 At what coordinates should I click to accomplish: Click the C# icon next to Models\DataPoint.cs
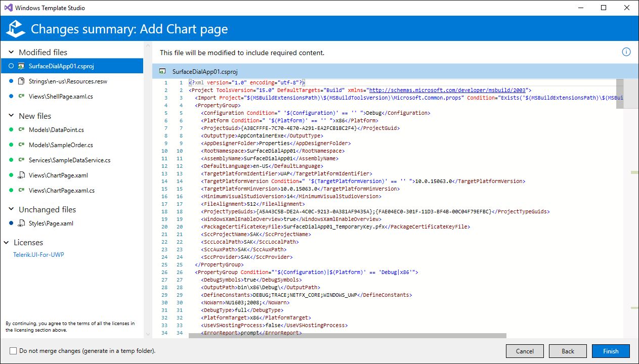point(21,129)
